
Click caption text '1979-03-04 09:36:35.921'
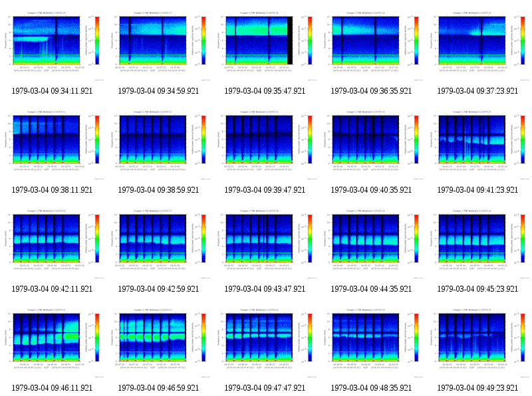coord(372,91)
